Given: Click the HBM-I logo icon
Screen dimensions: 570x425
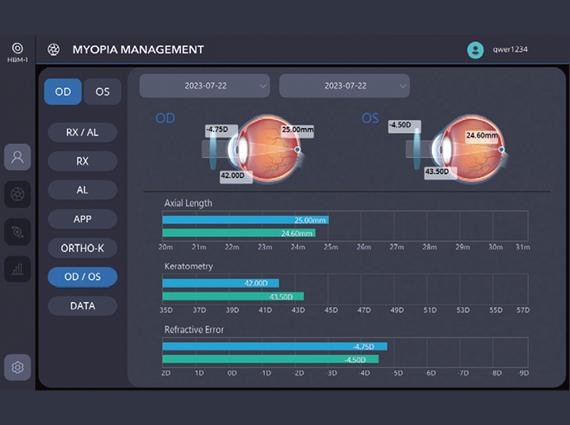Looking at the screenshot, I should (x=17, y=48).
